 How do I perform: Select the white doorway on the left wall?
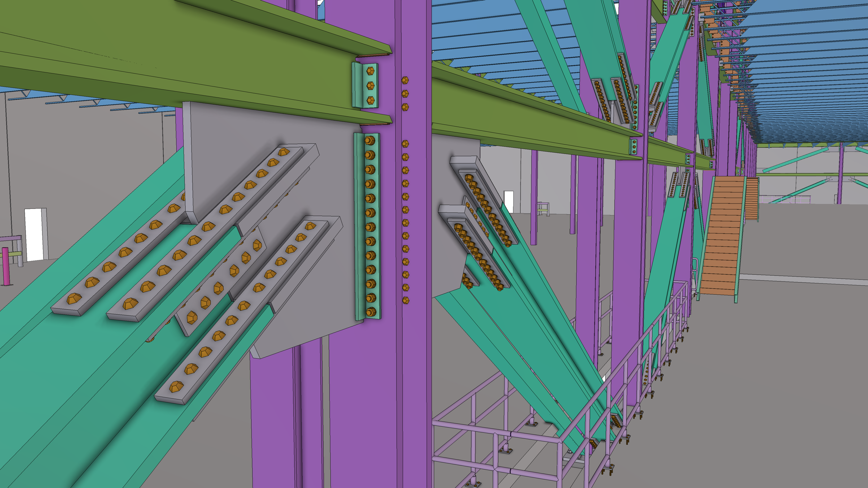[36, 234]
